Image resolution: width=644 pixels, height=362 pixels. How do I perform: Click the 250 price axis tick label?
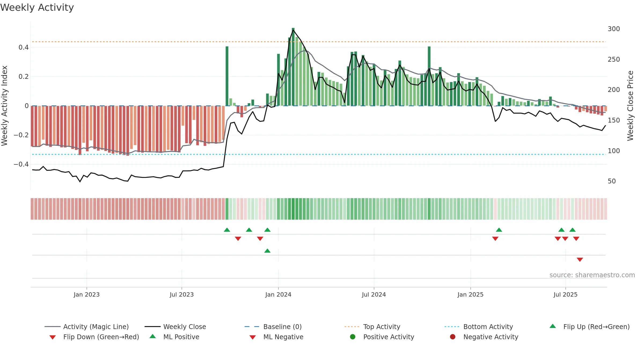[x=614, y=59]
